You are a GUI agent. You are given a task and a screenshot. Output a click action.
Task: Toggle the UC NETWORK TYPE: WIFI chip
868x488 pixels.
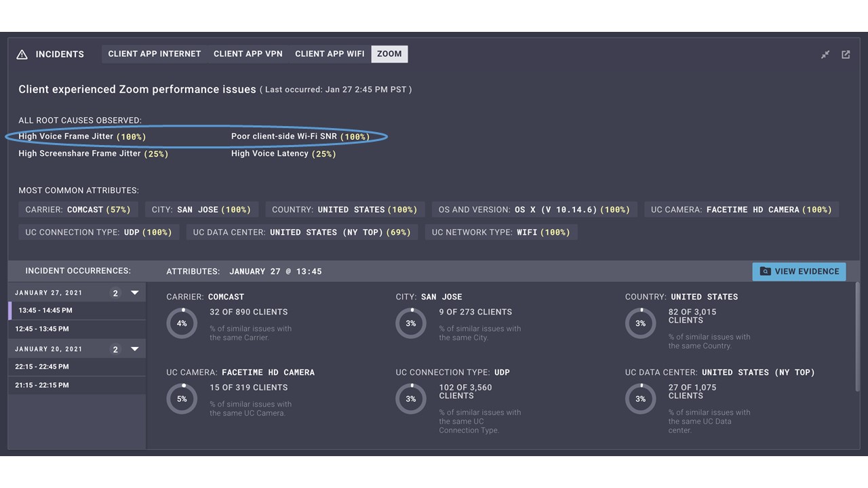tap(500, 232)
